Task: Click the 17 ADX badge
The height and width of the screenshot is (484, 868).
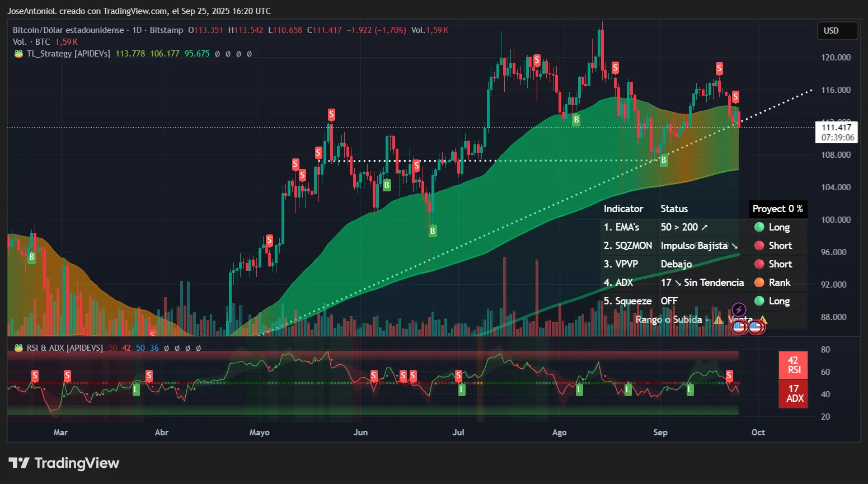Action: click(793, 394)
